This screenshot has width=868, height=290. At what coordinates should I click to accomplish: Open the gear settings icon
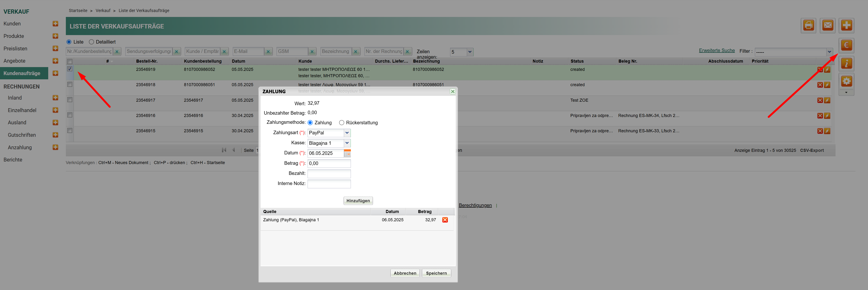click(846, 81)
